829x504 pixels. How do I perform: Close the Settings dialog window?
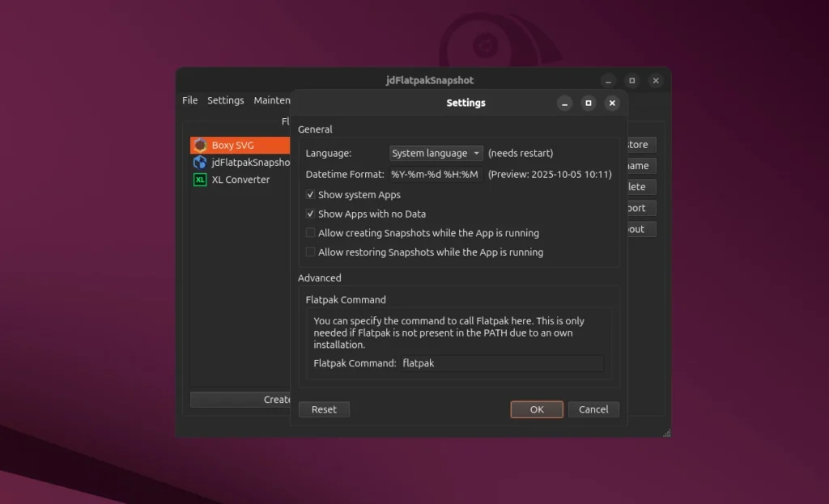(612, 103)
